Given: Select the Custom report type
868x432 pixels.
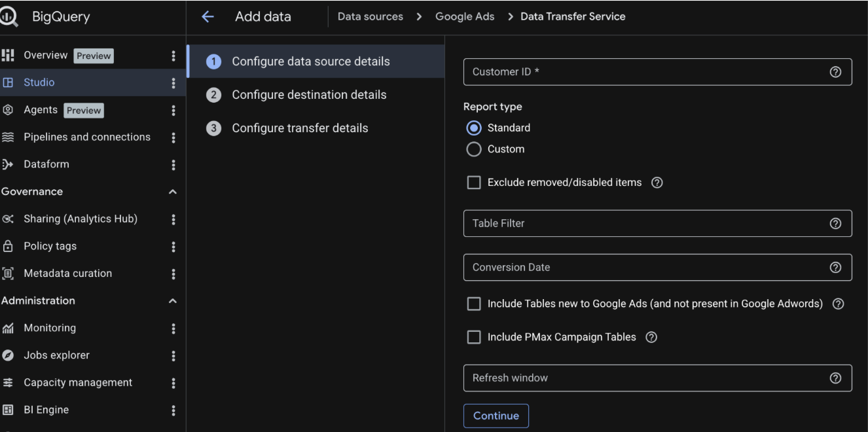Looking at the screenshot, I should click(x=474, y=149).
